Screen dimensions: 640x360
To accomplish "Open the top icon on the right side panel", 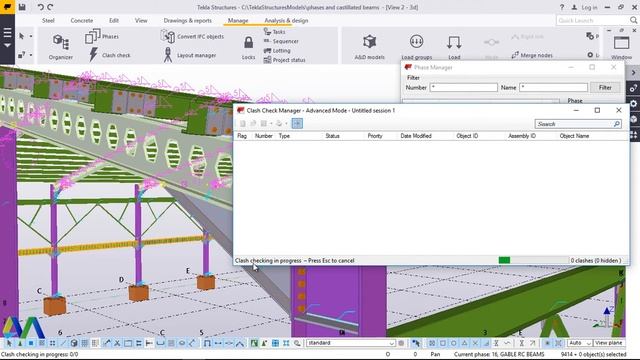I will click(x=633, y=88).
